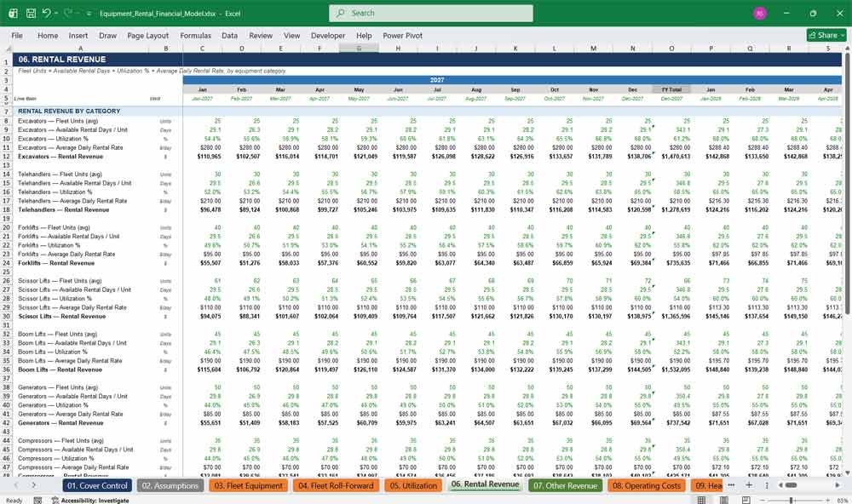
Task: Switch to the Home ribbon tab
Action: tap(48, 35)
